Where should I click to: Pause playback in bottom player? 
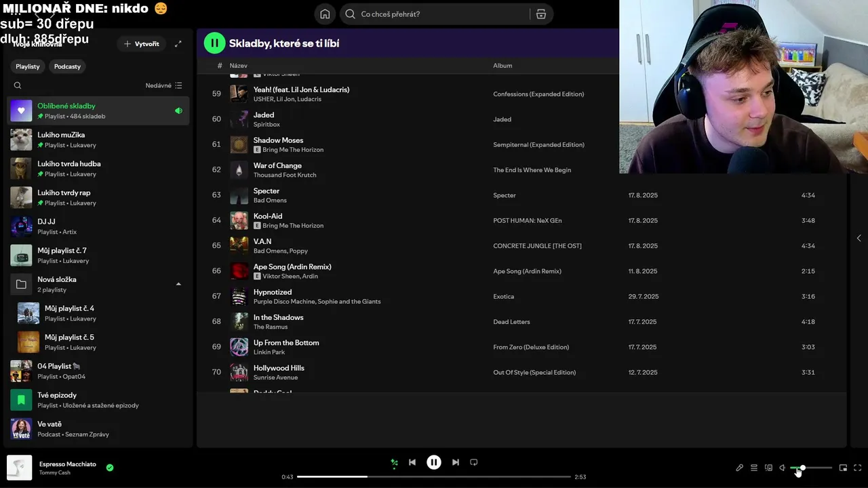(434, 462)
